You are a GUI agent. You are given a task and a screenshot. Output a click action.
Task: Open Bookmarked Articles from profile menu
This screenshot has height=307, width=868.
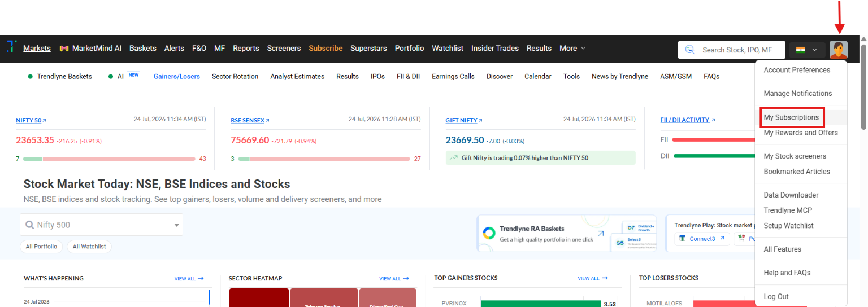coord(797,171)
